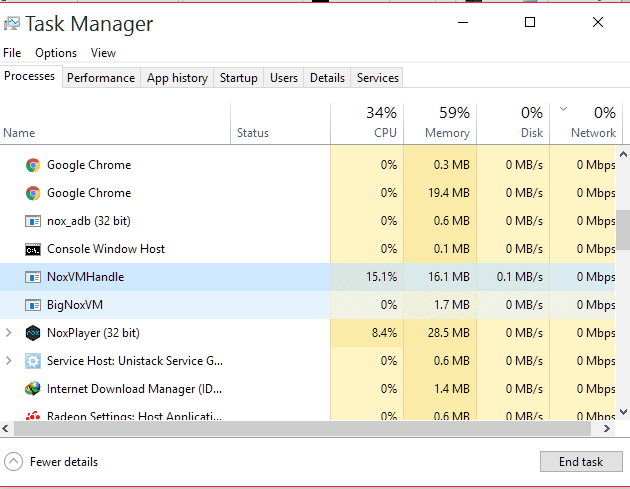Collapse view with Fewer details arrow
The image size is (630, 489).
pyautogui.click(x=14, y=462)
